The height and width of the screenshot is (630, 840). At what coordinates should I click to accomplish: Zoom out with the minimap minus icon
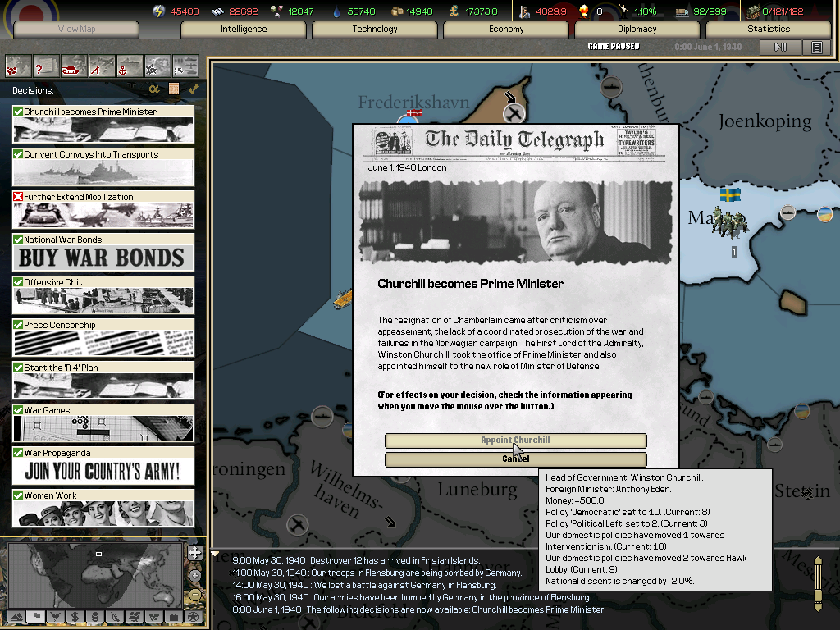(x=195, y=595)
